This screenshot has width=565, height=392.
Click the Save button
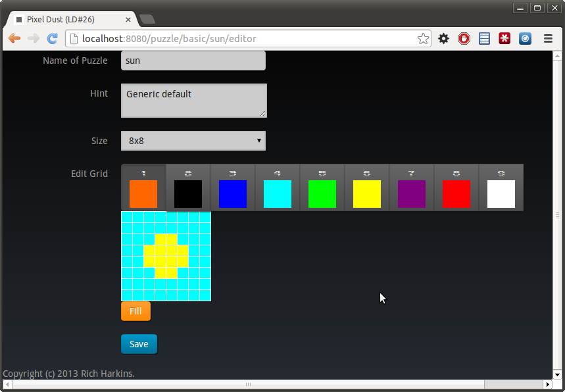(x=139, y=344)
